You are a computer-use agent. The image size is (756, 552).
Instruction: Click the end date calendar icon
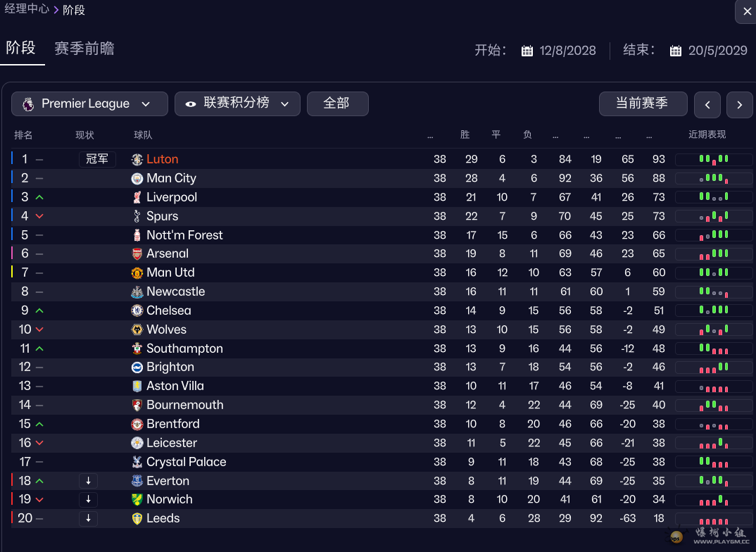point(676,51)
